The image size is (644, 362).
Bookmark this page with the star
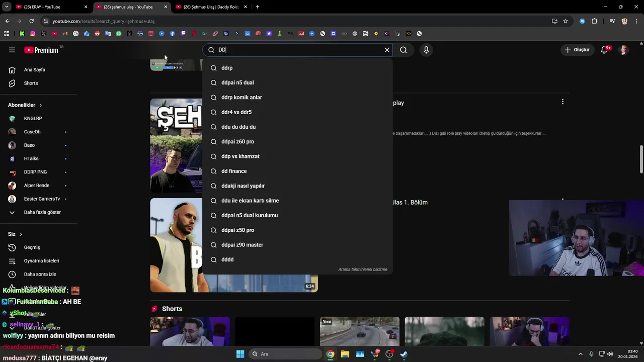pyautogui.click(x=566, y=21)
